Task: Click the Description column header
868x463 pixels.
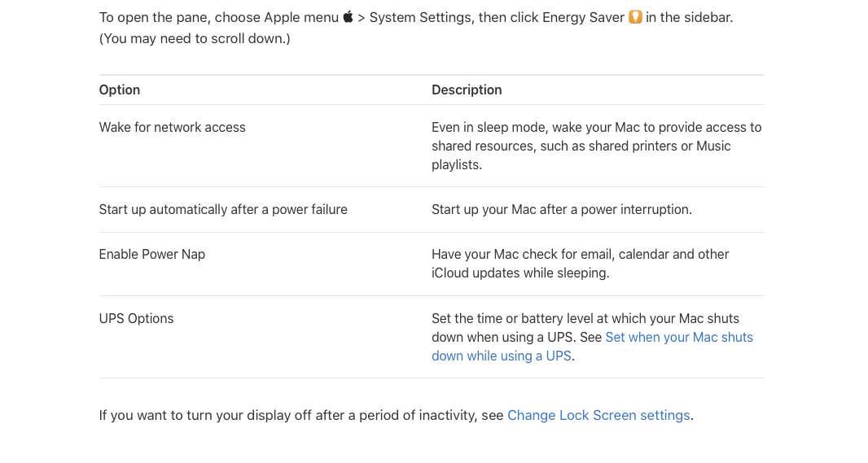Action: coord(467,90)
